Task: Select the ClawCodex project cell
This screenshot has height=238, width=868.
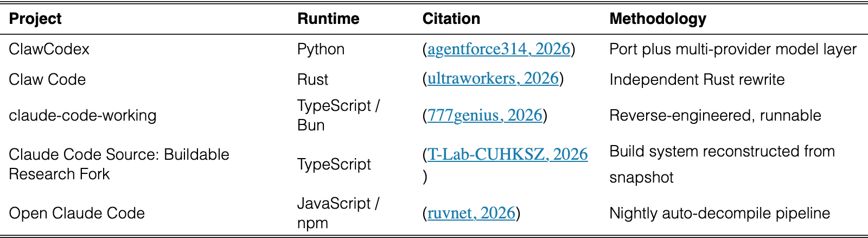Action: (x=49, y=49)
